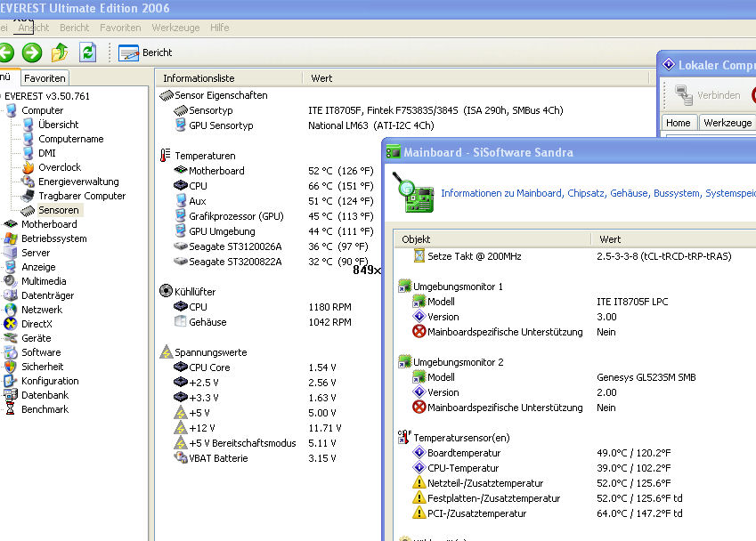Select the CPU Core voltage row
Viewport: 756px width, 541px height.
tap(255, 367)
